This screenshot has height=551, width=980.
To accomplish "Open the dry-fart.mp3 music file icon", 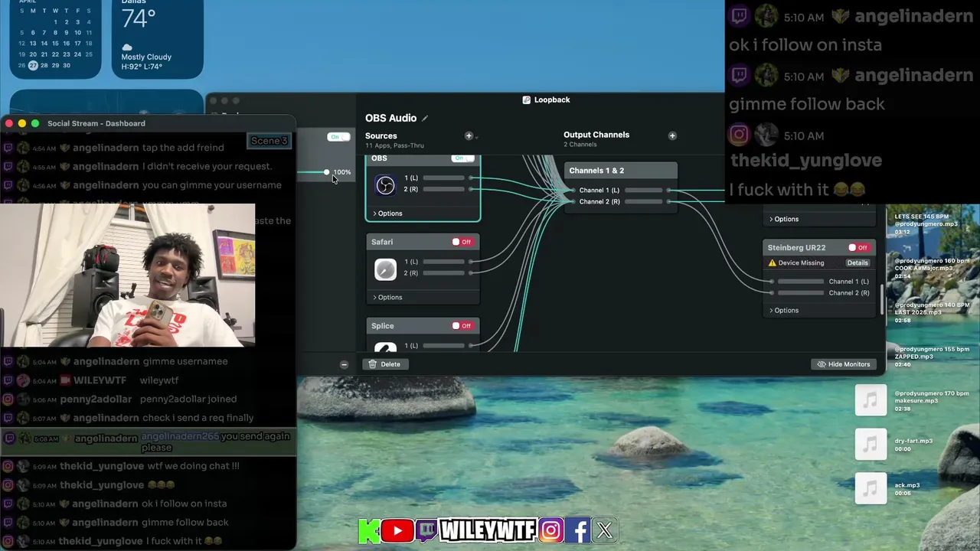I will [x=871, y=445].
